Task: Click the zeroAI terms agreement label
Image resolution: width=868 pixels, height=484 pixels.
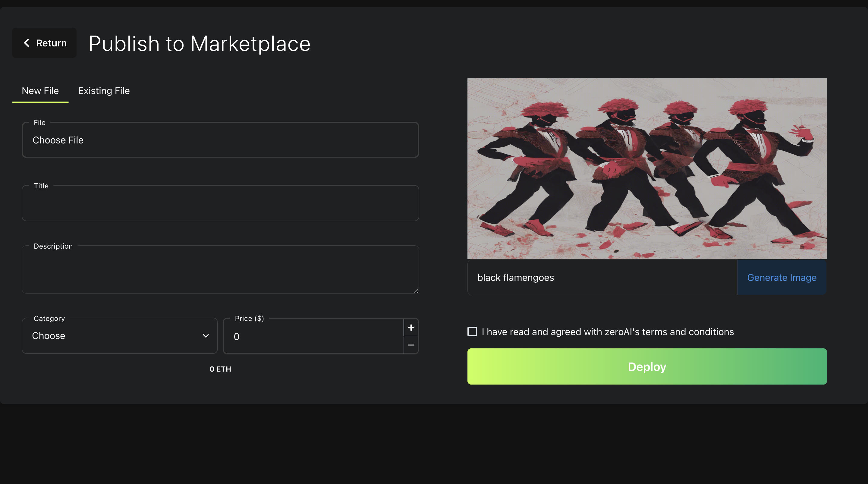Action: click(608, 332)
